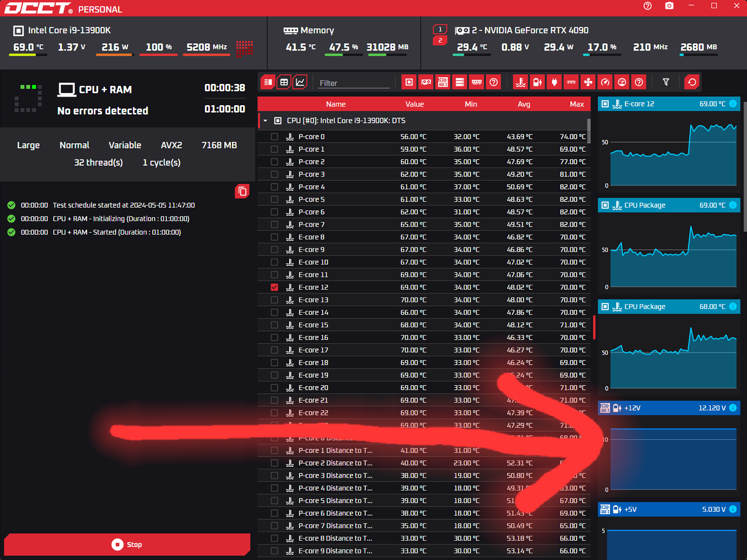Click the 'AVX2' instruction set label
Image resolution: width=747 pixels, height=560 pixels.
pyautogui.click(x=171, y=145)
